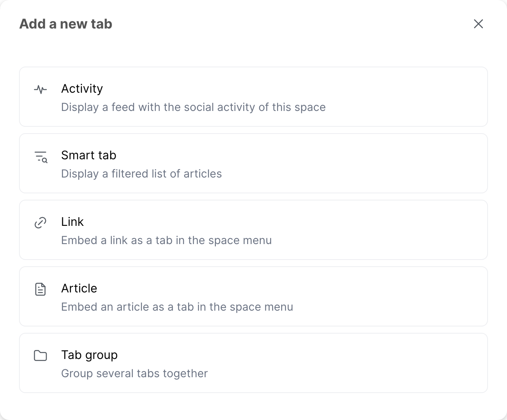Viewport: 507px width, 420px height.
Task: Click 'Display a filtered list of articles' text
Action: click(141, 174)
